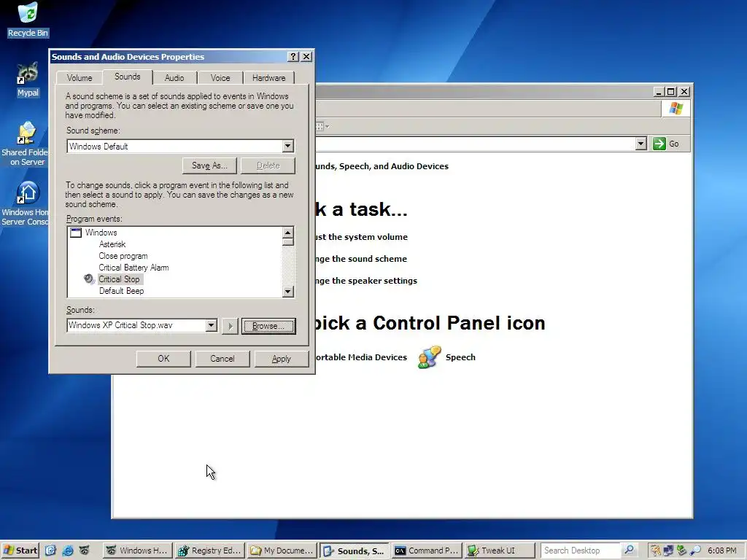Click the green safely-remove tray icon
The width and height of the screenshot is (747, 560).
tap(681, 551)
